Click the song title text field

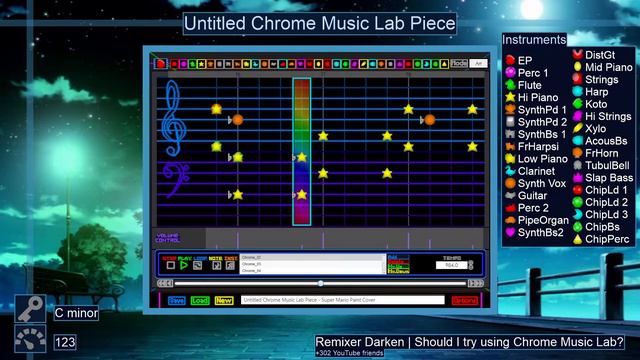click(x=342, y=300)
